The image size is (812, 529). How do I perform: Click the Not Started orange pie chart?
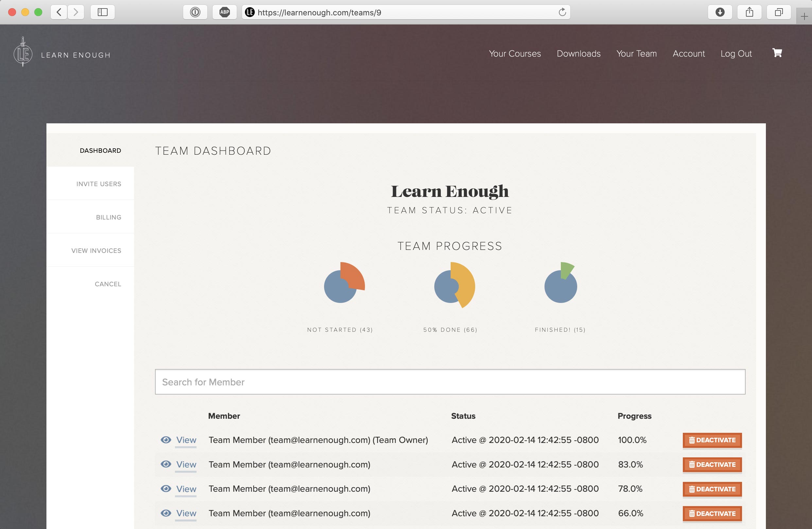tap(344, 283)
